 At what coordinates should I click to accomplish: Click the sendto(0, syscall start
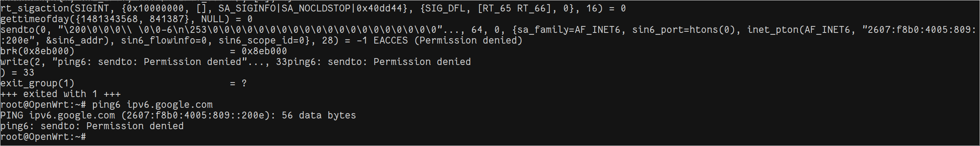click(x=26, y=30)
